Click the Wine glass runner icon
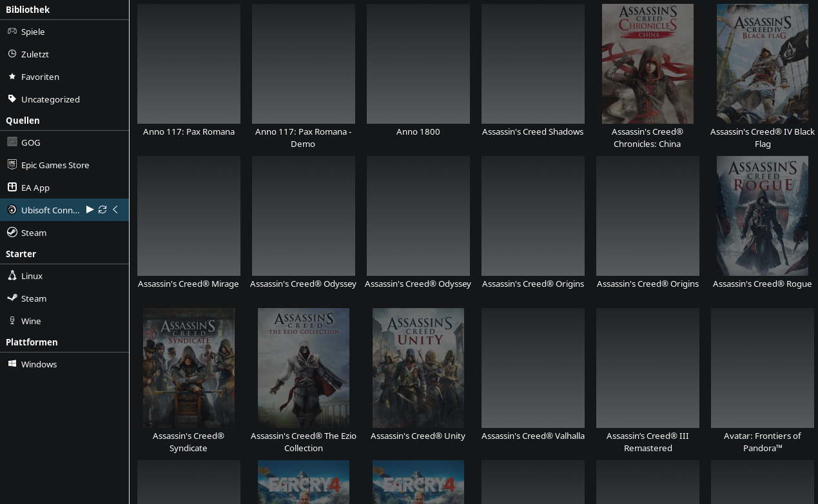 point(12,320)
